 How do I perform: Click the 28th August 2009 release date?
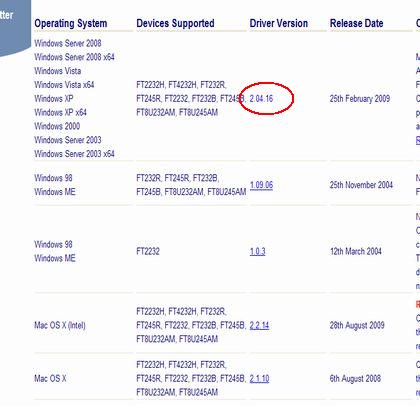coord(357,325)
